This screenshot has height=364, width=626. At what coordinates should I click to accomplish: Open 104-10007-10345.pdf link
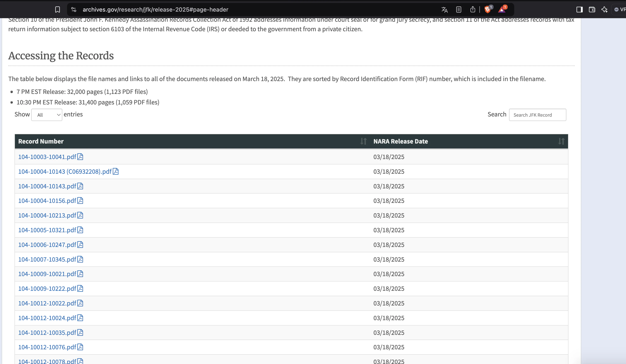click(47, 259)
